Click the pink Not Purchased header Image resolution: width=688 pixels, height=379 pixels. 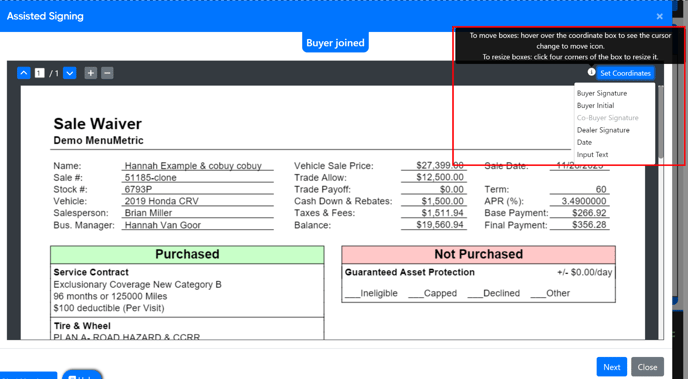tap(478, 254)
